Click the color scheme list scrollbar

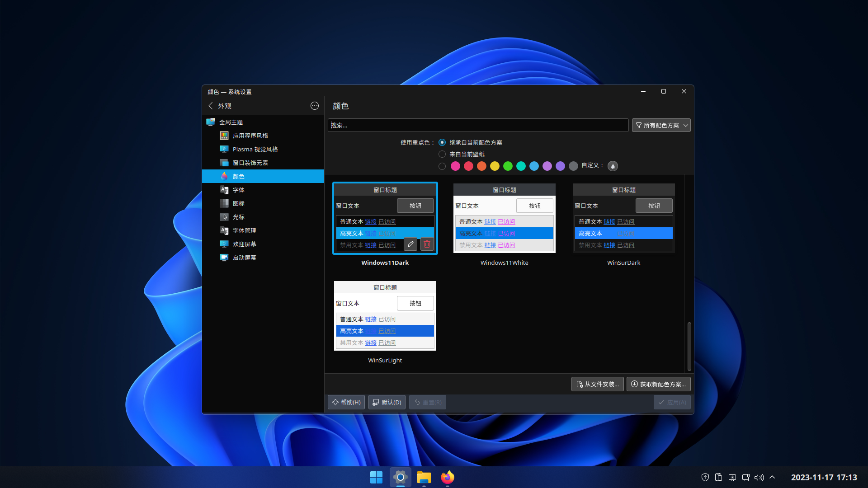pyautogui.click(x=689, y=346)
